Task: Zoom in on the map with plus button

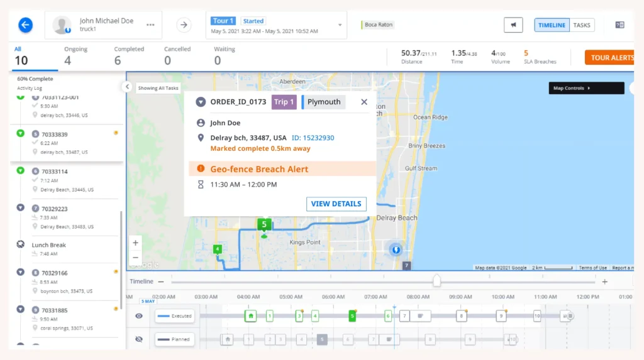Action: 135,243
